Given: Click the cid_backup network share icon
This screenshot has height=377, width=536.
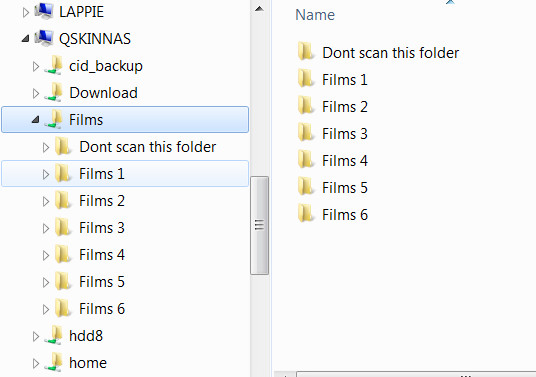Looking at the screenshot, I should pos(53,65).
